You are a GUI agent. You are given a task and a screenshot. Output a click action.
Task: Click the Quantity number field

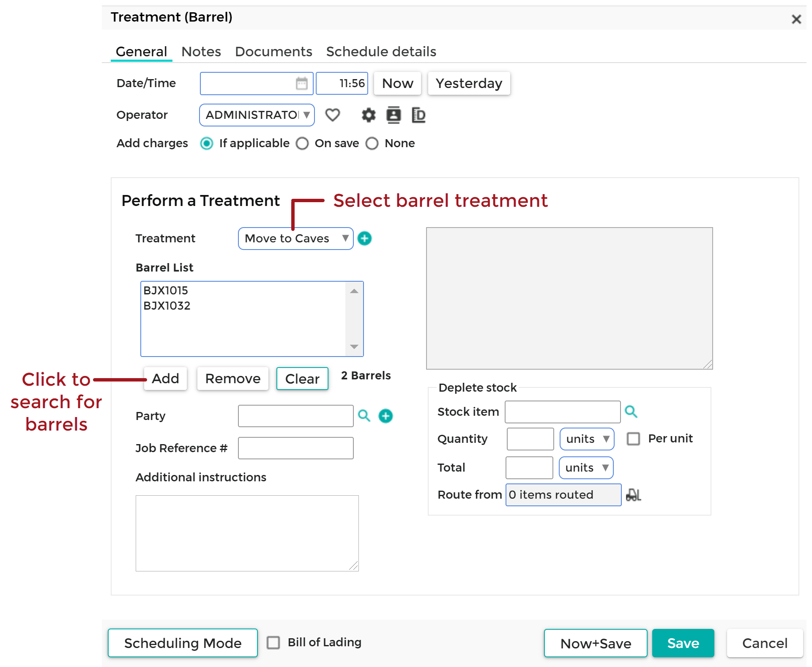coord(530,439)
